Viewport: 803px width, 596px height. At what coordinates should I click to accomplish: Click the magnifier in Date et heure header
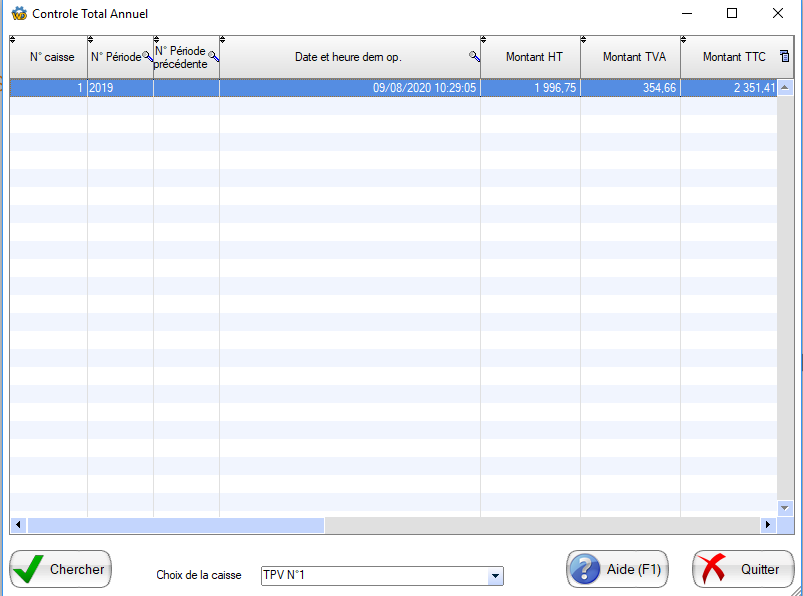[x=474, y=57]
